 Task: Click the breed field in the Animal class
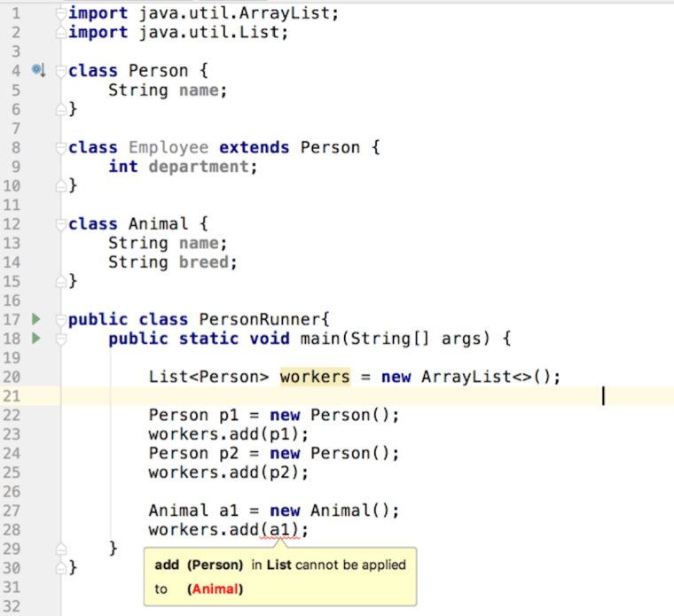208,262
